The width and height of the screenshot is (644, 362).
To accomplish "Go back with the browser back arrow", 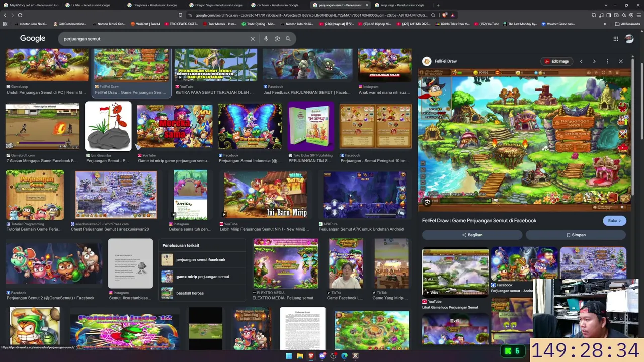I will [5, 15].
